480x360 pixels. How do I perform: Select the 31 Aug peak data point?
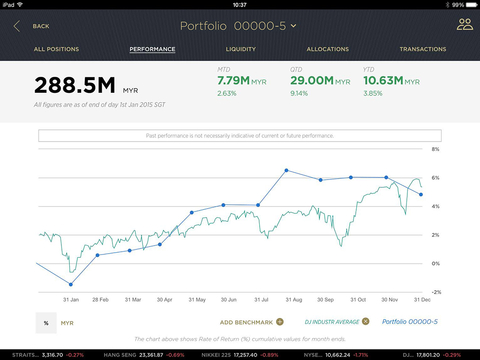[286, 170]
